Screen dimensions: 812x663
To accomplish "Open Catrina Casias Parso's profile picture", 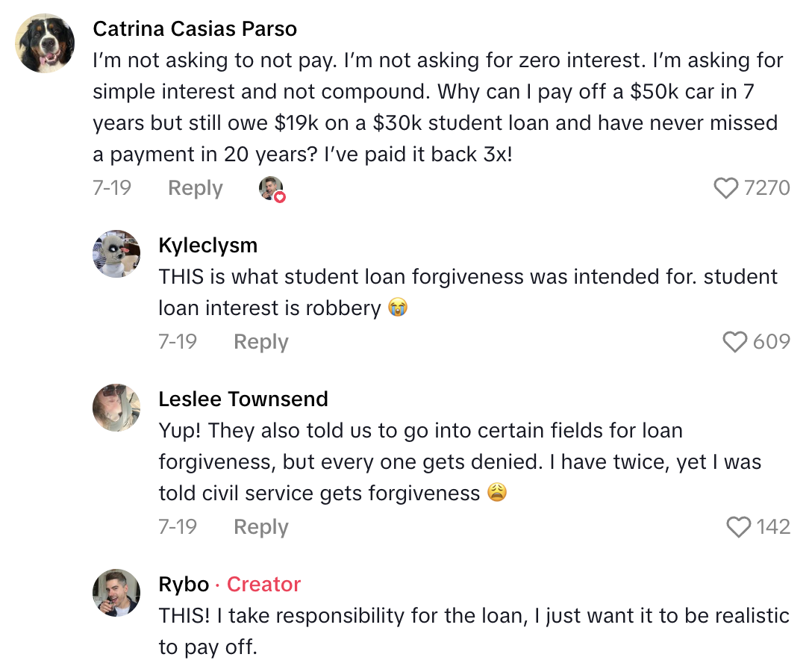I will (45, 43).
